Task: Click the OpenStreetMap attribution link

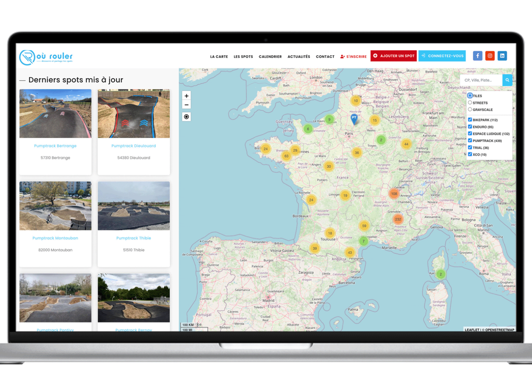Action: pos(500,330)
